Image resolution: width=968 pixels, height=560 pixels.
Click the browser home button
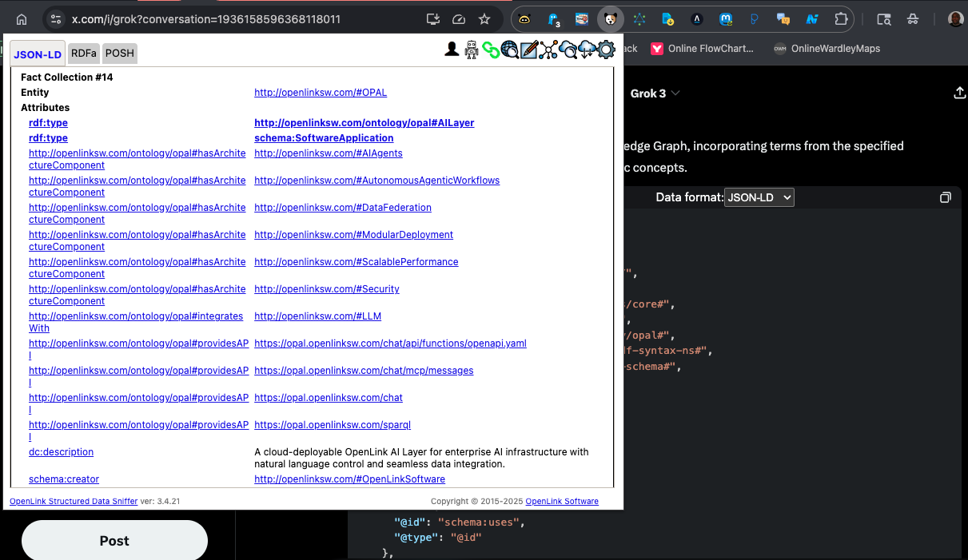pos(22,19)
